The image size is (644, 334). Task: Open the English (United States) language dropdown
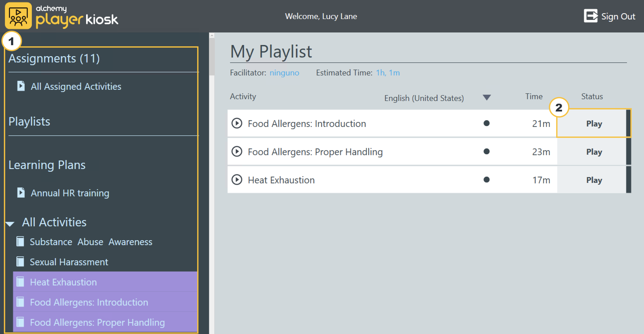tap(424, 98)
